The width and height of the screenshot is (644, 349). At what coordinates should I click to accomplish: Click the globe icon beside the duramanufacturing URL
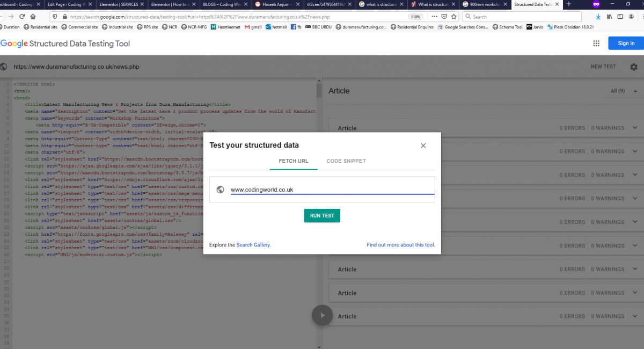pos(4,67)
